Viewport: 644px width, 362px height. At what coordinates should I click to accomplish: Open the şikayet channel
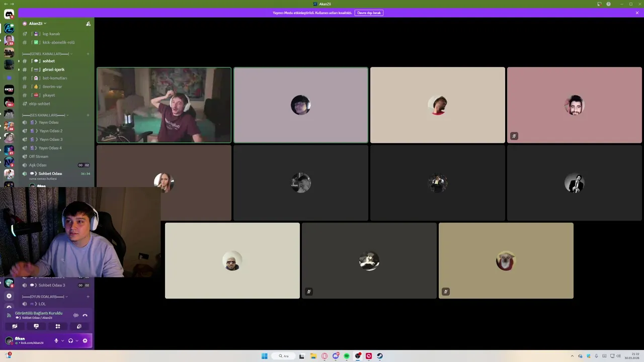[x=55, y=95]
